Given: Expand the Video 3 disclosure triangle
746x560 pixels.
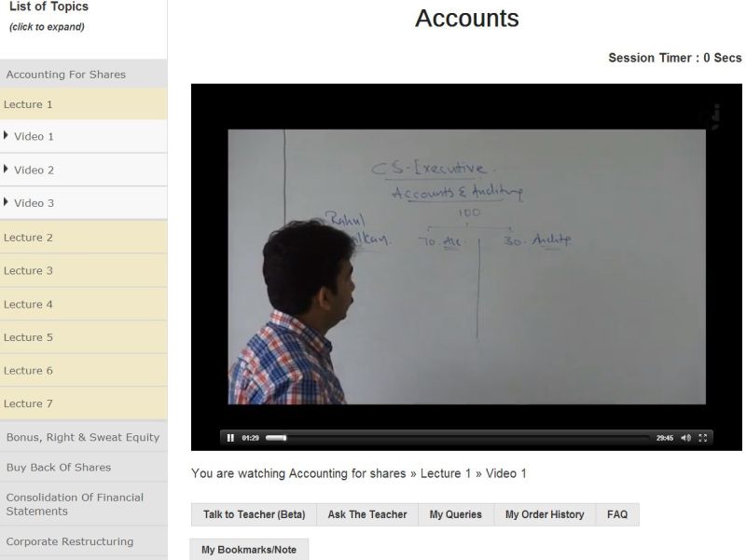Looking at the screenshot, I should [x=7, y=202].
